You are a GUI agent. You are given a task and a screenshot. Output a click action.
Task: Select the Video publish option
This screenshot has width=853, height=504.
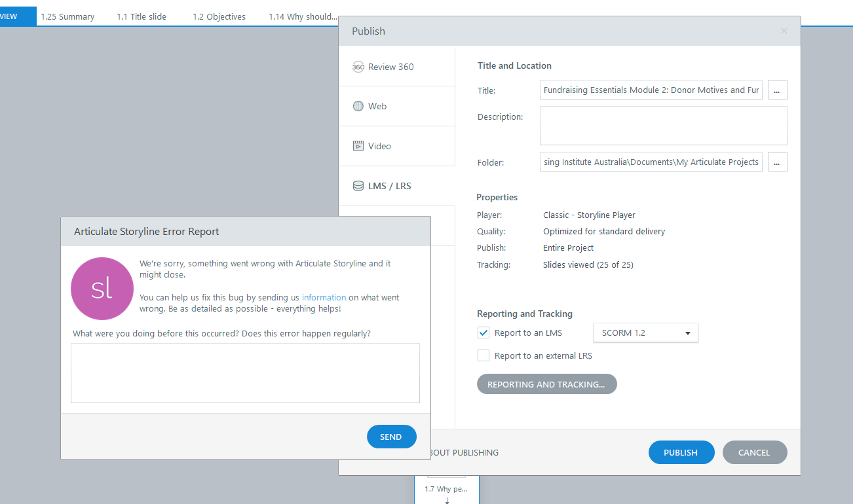pos(397,146)
